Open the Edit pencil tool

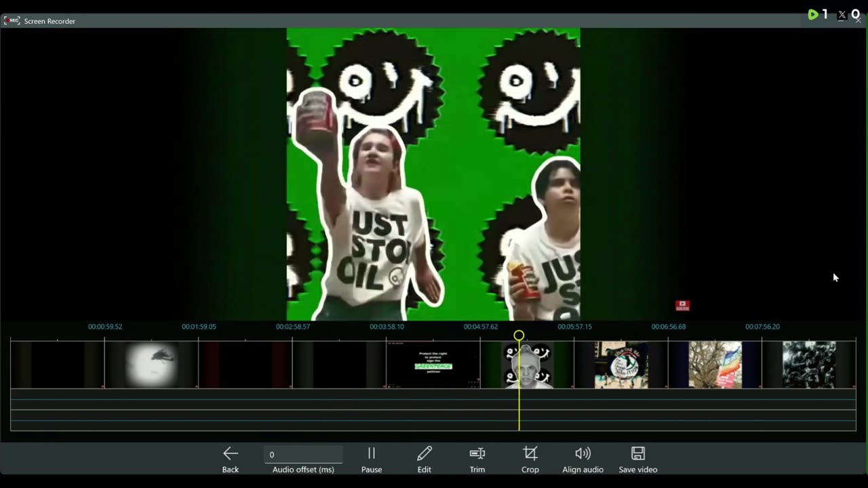point(425,453)
